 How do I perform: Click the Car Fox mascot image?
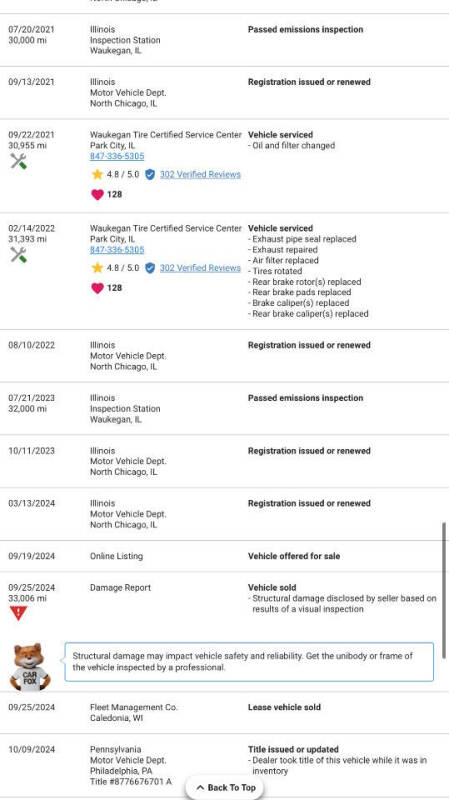(30, 667)
